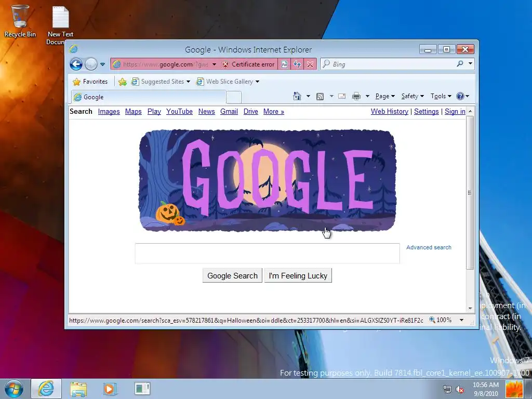
Task: Click the fourth pinned taskbar app icon
Action: [x=142, y=389]
